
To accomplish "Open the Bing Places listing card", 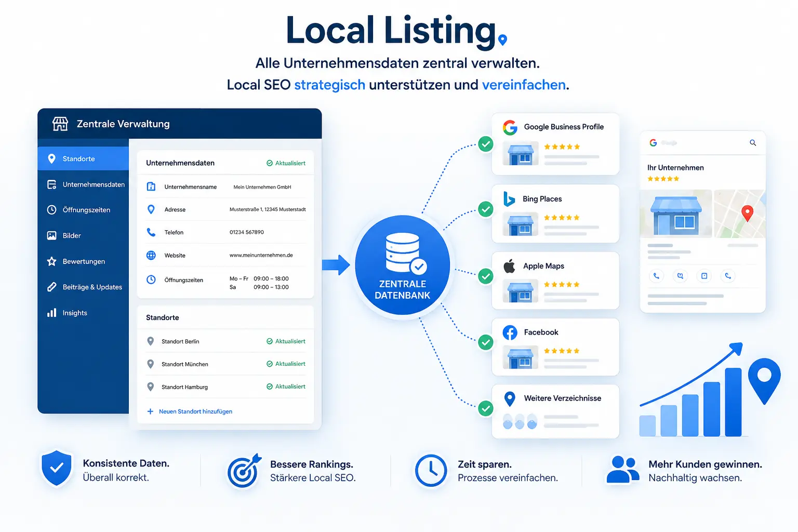I will tap(555, 214).
